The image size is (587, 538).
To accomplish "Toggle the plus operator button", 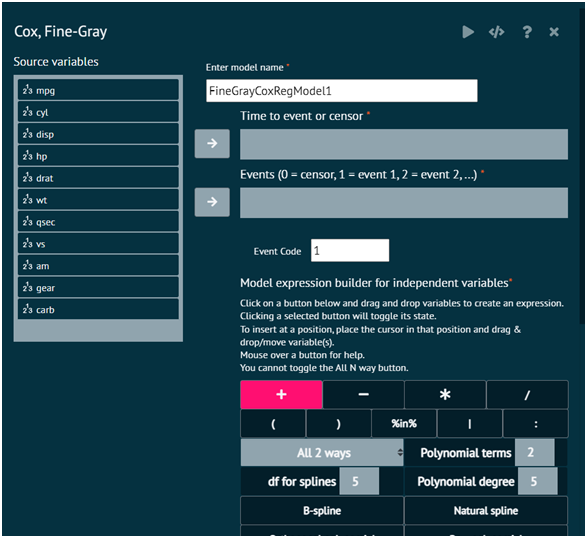I will (x=281, y=395).
